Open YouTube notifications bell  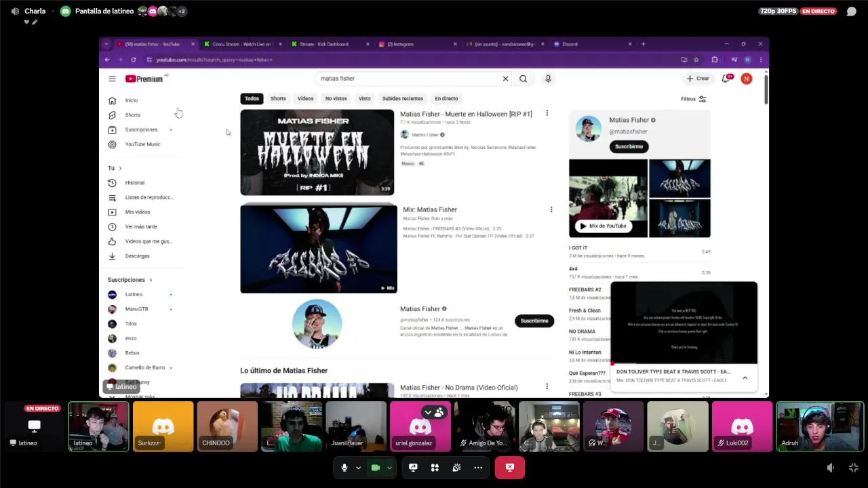point(726,79)
